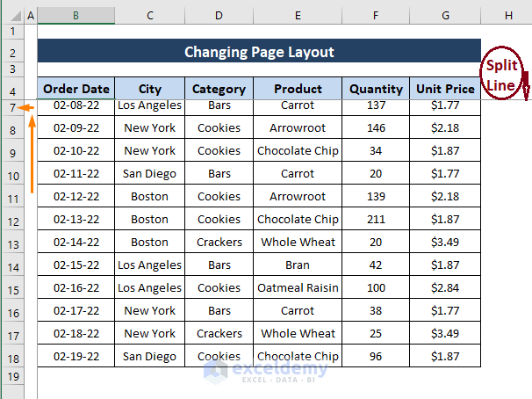Click the Exceldemy watermark logo
Viewport: 532px width, 399px height.
click(x=262, y=369)
